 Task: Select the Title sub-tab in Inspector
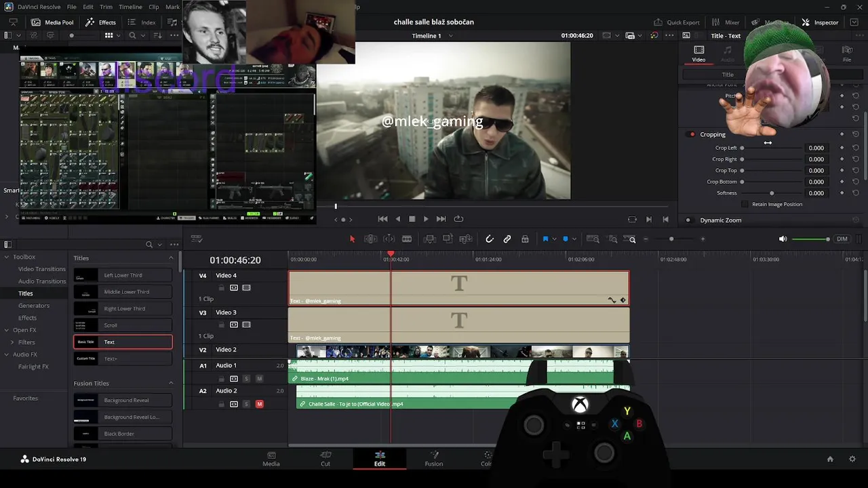728,75
